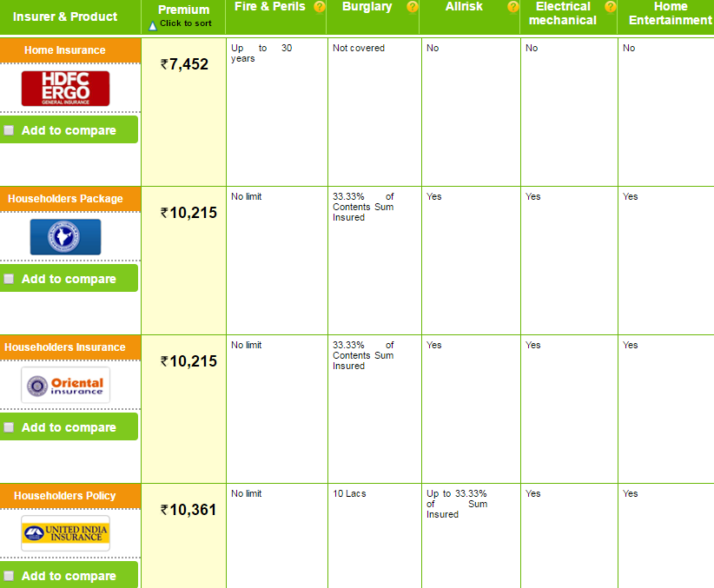Select premium ₹7,452
This screenshot has height=588, width=714.
tap(184, 64)
